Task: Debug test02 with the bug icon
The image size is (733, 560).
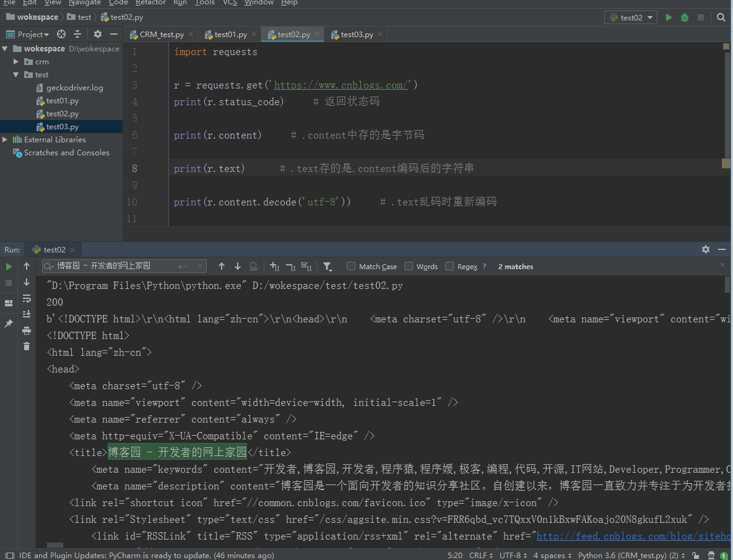Action: (x=685, y=17)
